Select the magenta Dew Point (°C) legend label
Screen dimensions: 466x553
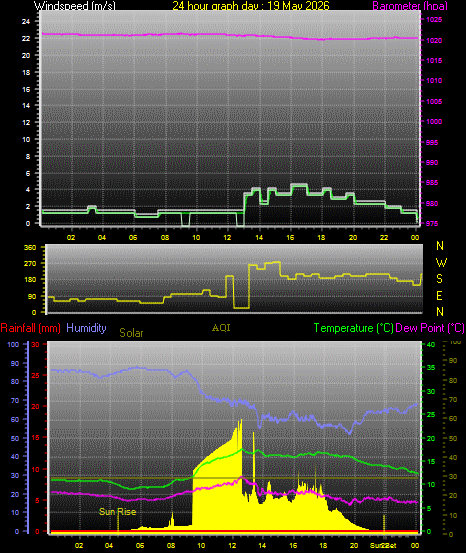430,328
